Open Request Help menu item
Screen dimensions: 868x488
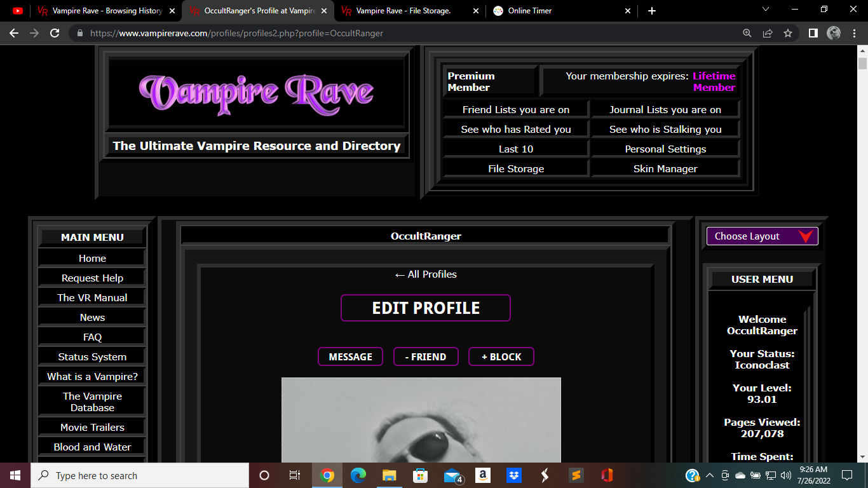(92, 278)
